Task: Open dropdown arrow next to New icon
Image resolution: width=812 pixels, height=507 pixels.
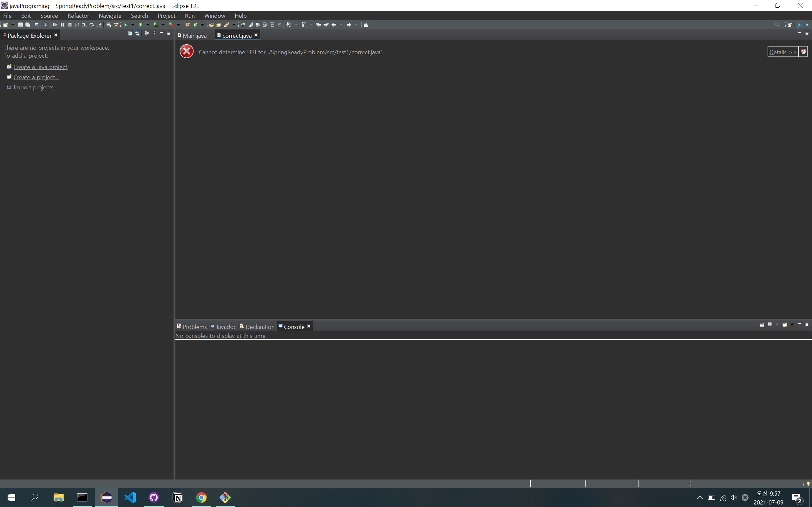Action: pos(13,25)
